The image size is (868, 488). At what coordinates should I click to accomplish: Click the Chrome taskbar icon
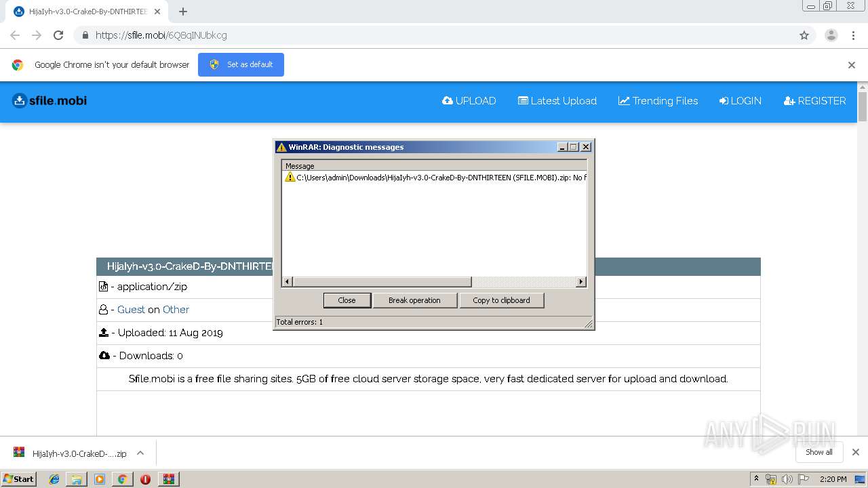pos(122,479)
